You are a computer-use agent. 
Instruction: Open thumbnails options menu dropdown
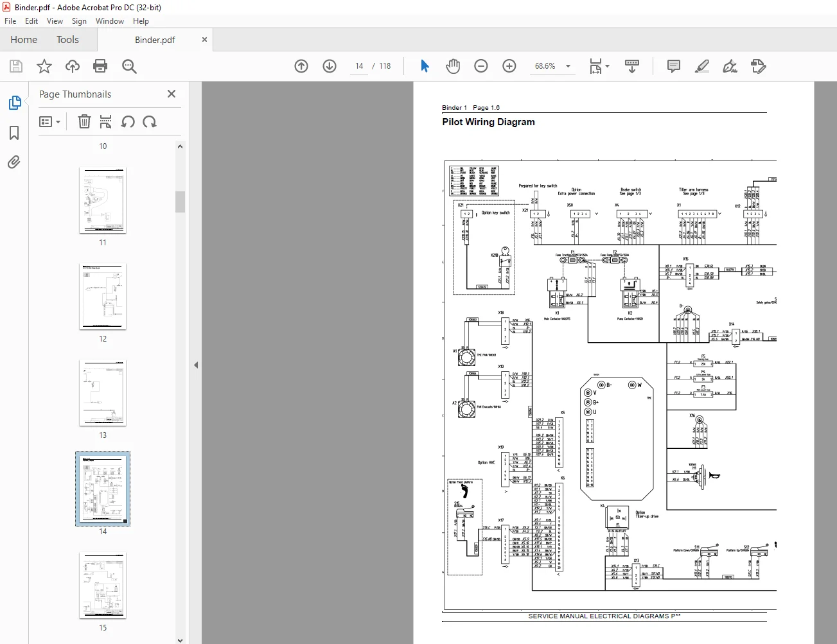[50, 121]
